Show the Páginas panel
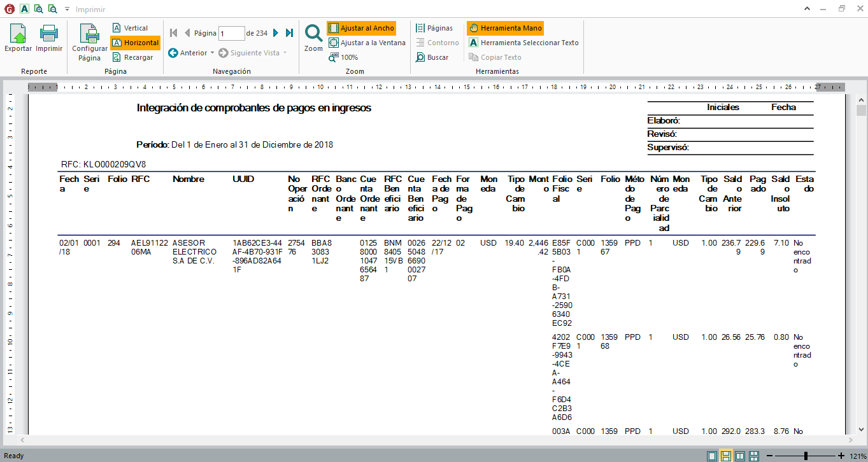Viewport: 868px width, 462px height. point(434,28)
